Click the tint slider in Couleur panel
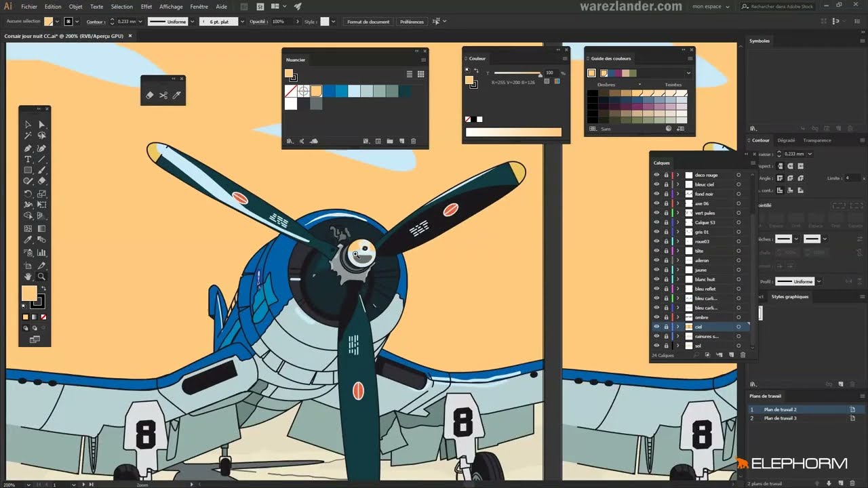Image resolution: width=868 pixels, height=488 pixels. pyautogui.click(x=517, y=73)
